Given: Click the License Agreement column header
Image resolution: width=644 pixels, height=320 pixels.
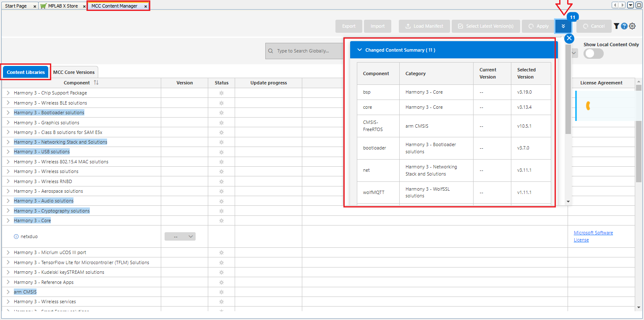Looking at the screenshot, I should pyautogui.click(x=601, y=83).
